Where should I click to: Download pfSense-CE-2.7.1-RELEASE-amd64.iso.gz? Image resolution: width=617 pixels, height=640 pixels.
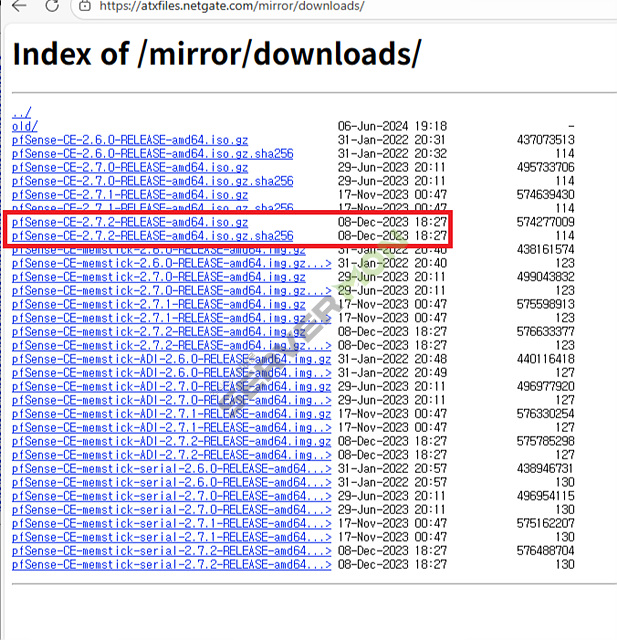click(130, 195)
